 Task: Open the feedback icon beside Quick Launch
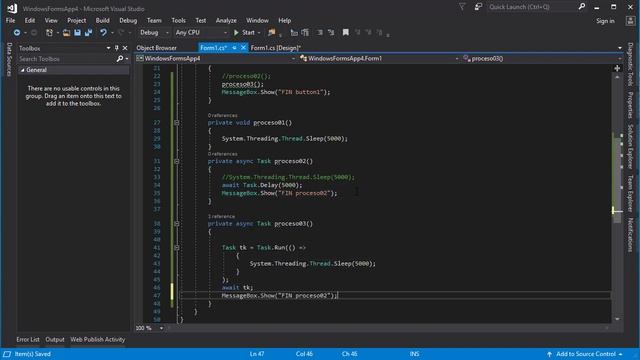coord(478,7)
